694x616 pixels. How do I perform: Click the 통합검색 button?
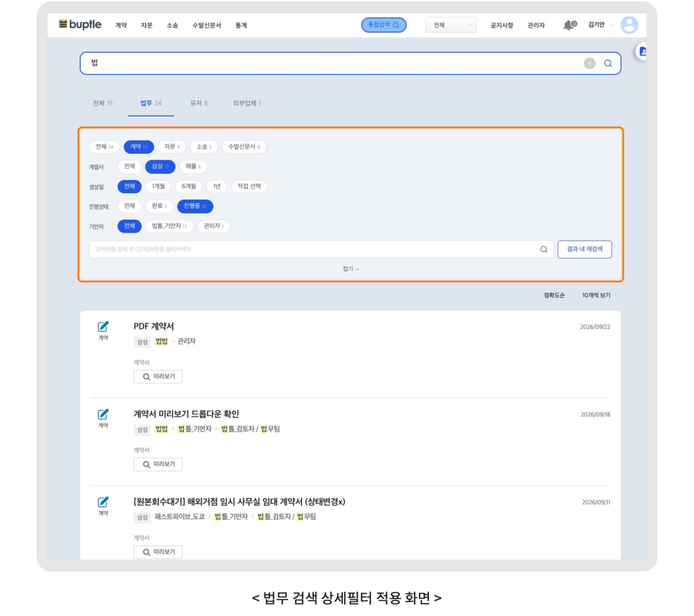pos(384,25)
